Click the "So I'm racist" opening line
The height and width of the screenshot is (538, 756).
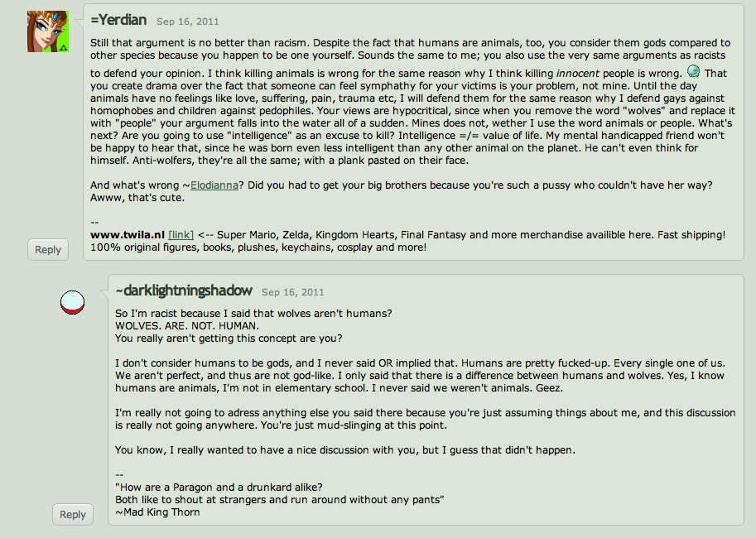pos(254,314)
